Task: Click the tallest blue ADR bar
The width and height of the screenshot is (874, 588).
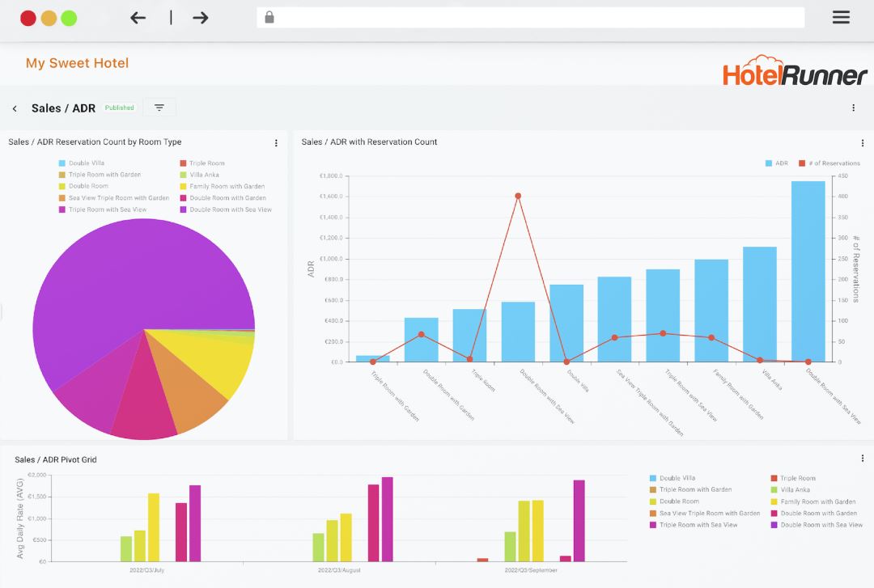Action: 808,271
